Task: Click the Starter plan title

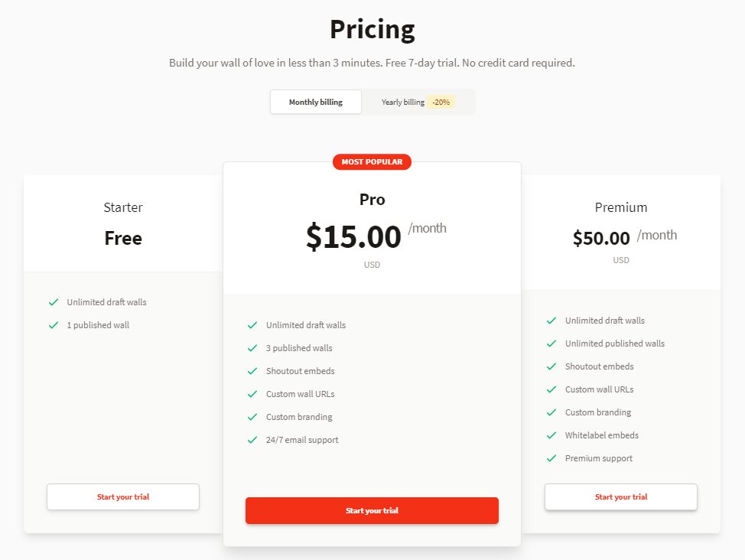Action: pos(123,207)
